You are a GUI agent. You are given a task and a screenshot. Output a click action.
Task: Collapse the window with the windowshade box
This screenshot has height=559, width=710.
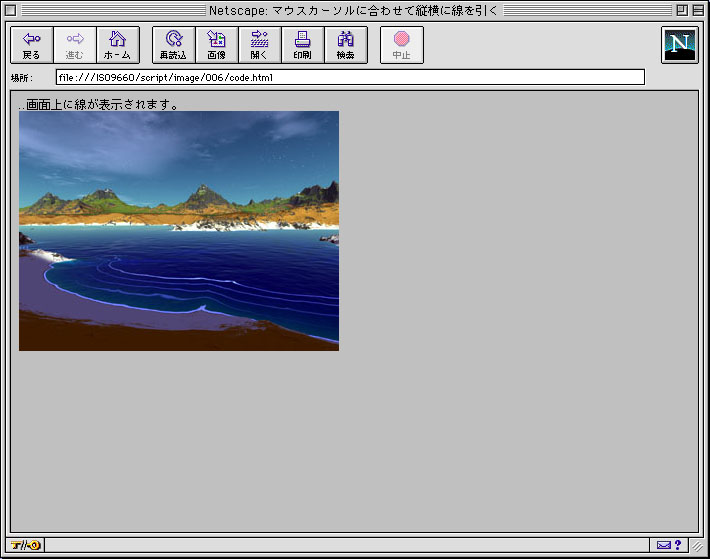(x=698, y=10)
